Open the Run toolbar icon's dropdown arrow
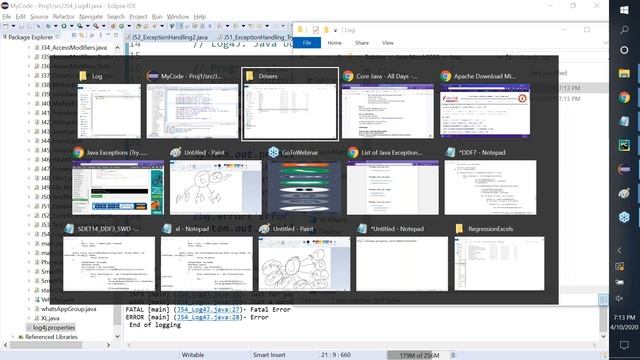The image size is (640, 360). 71,26
